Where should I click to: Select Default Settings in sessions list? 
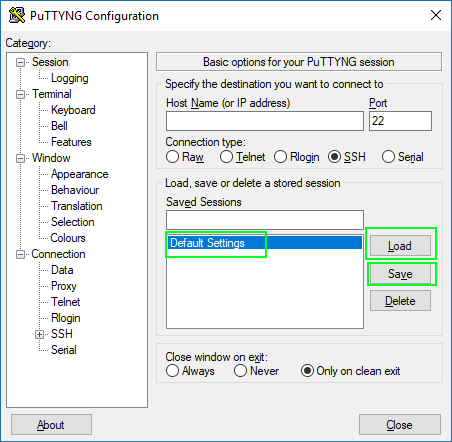(x=265, y=243)
